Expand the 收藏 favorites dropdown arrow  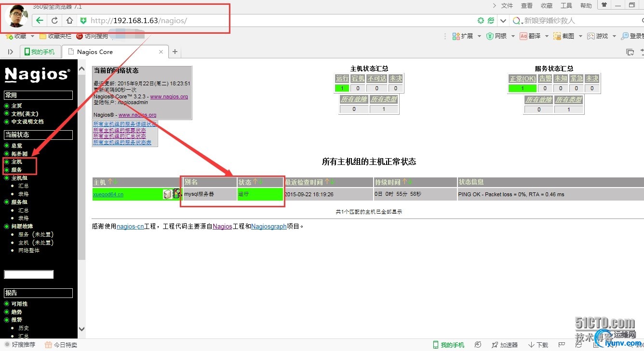[x=32, y=36]
